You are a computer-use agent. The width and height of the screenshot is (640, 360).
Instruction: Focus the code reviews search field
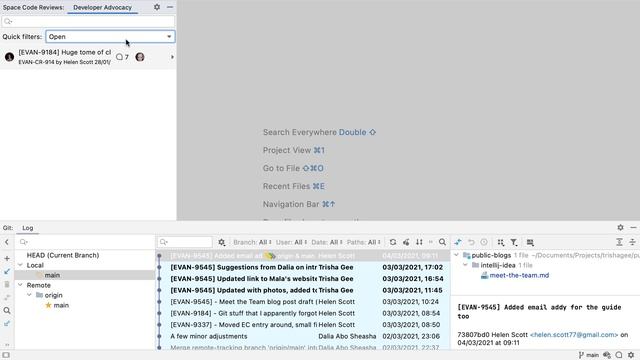point(88,21)
